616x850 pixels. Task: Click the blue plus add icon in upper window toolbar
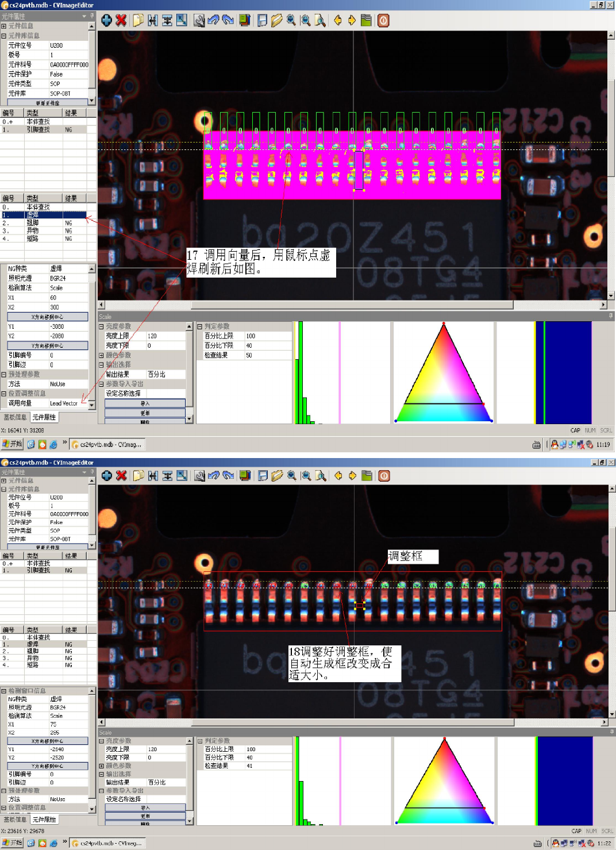point(107,21)
